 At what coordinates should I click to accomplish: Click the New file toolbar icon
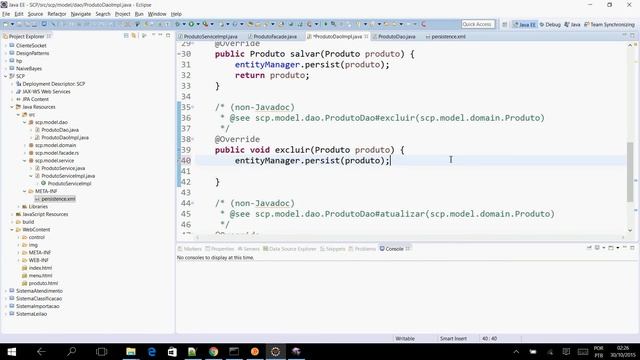click(6, 24)
